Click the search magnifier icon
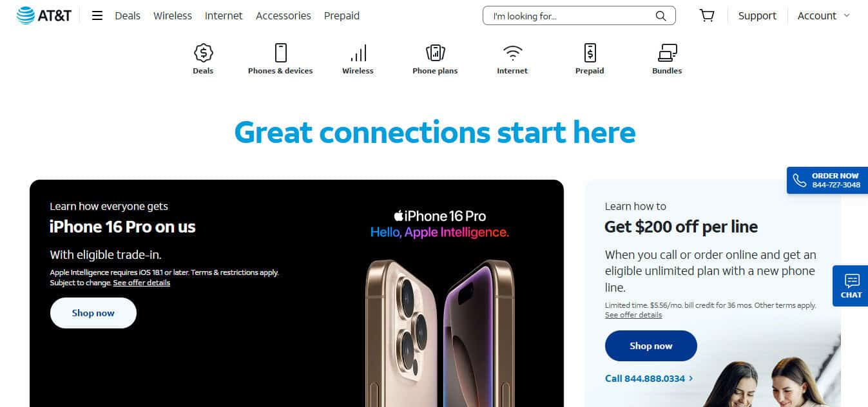 [661, 15]
